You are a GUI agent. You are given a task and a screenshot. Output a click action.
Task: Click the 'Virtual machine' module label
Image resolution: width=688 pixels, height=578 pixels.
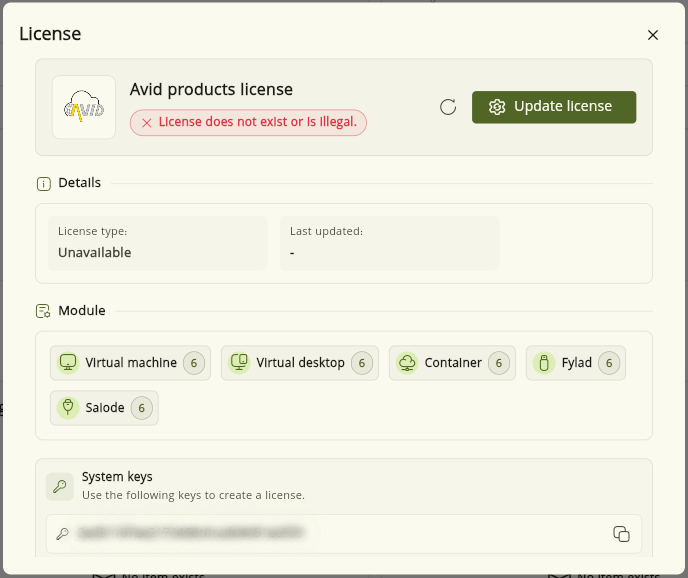coord(131,363)
